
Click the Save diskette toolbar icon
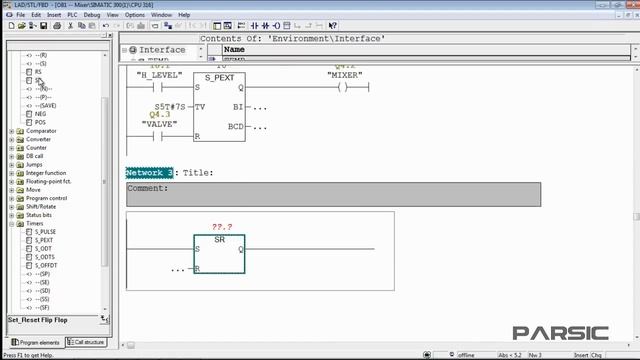pyautogui.click(x=43, y=26)
